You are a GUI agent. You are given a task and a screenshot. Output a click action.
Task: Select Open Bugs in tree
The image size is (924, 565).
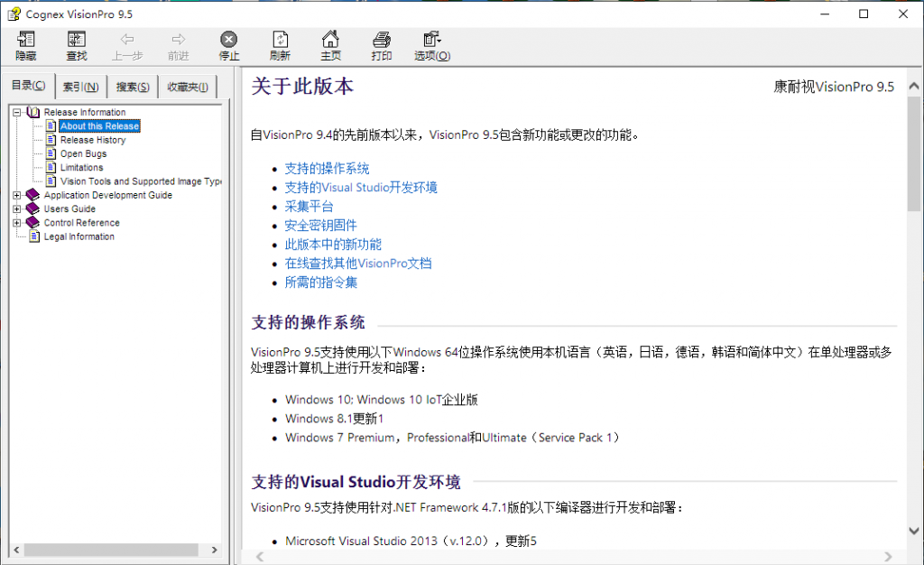pos(84,153)
